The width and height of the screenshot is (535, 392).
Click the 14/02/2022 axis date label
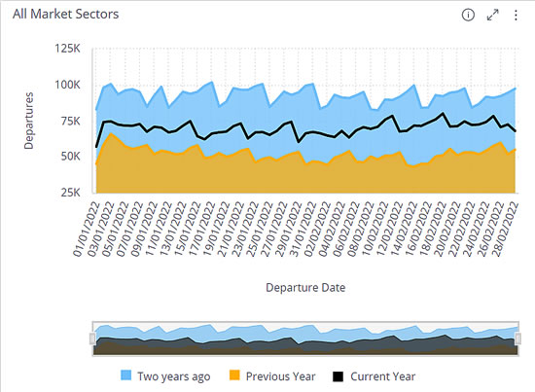(405, 229)
